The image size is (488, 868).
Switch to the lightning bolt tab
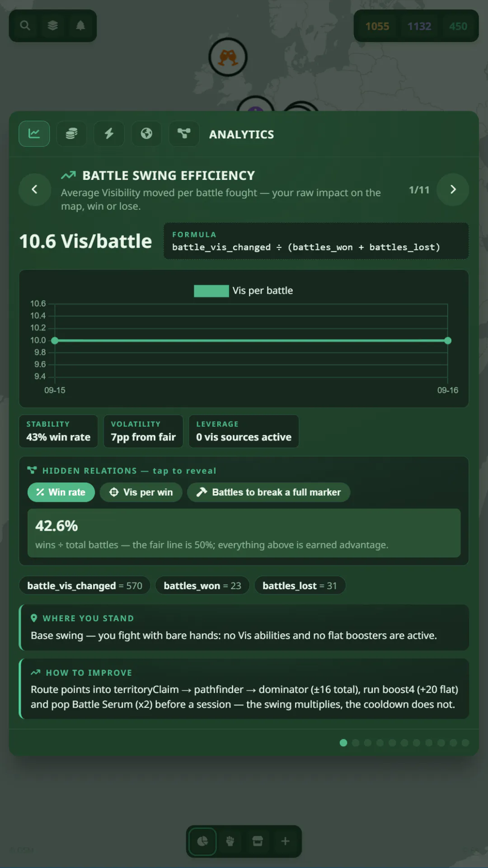click(x=109, y=134)
